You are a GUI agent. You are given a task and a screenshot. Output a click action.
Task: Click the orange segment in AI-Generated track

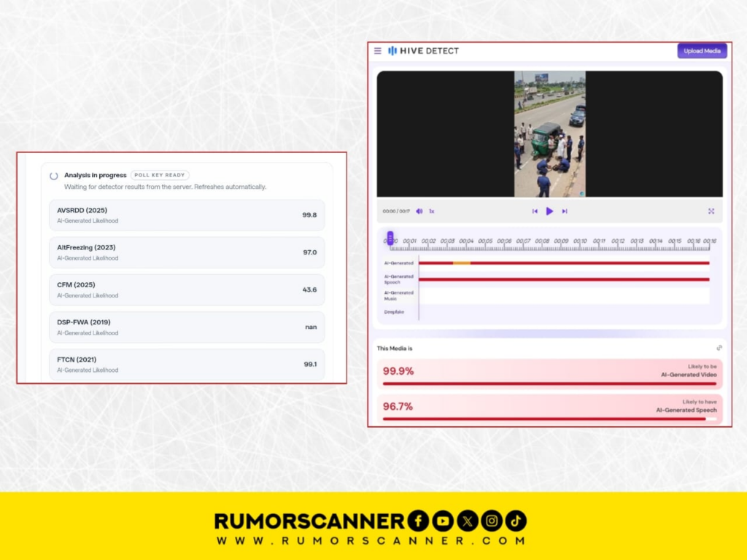pos(461,262)
